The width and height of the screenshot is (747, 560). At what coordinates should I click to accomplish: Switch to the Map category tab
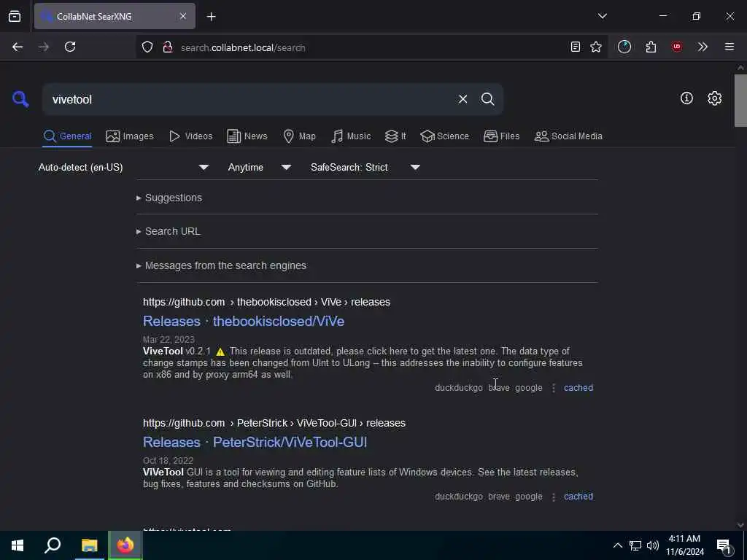click(x=300, y=136)
